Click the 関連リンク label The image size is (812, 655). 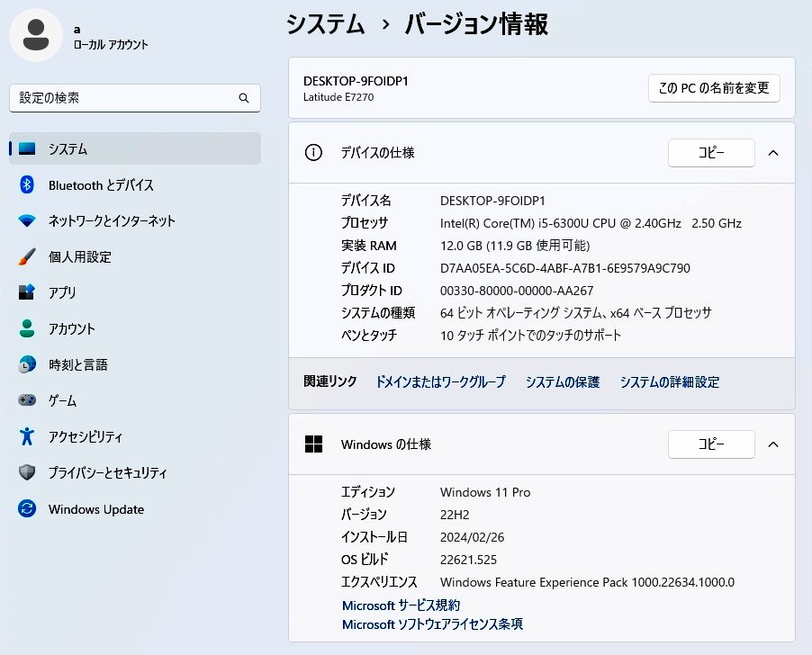[329, 381]
